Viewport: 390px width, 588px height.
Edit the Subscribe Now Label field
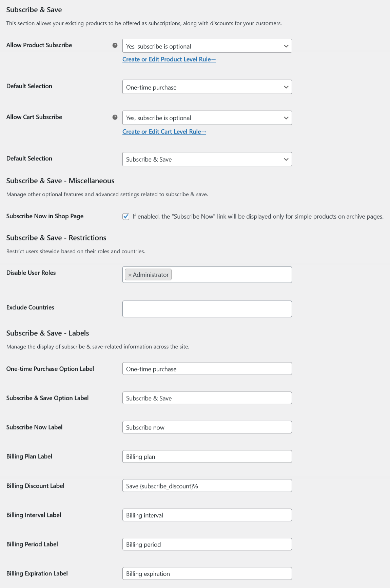point(207,427)
